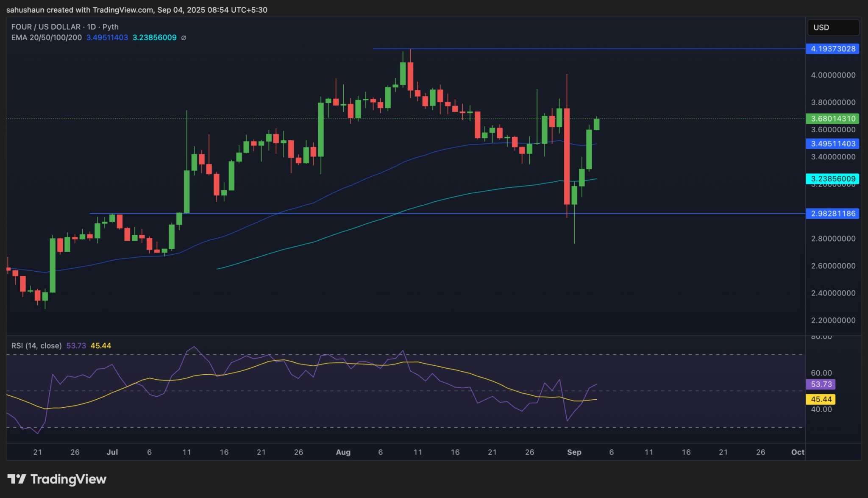Select the FOUR / US DOLLAR symbol title

[46, 27]
